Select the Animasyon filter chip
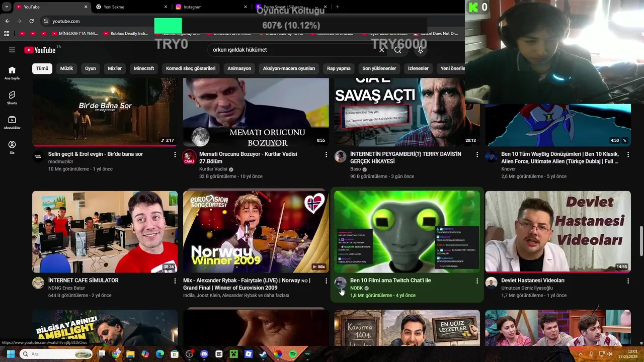The width and height of the screenshot is (644, 362). coord(239,68)
